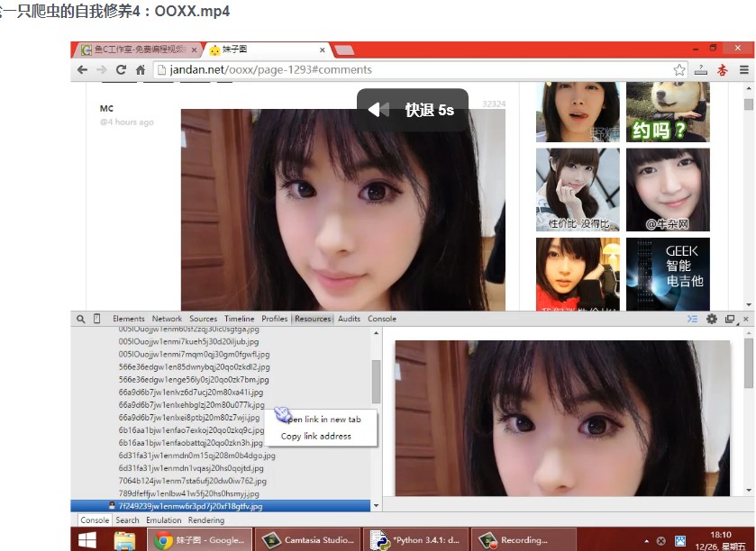The height and width of the screenshot is (551, 756).
Task: Open the DevTools settings gear
Action: point(711,319)
